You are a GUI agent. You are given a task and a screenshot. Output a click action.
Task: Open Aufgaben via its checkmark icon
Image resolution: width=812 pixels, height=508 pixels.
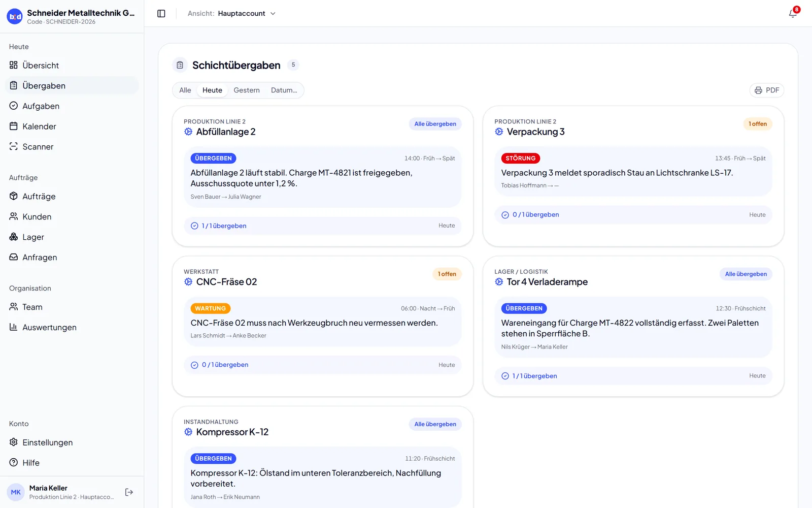pos(14,106)
